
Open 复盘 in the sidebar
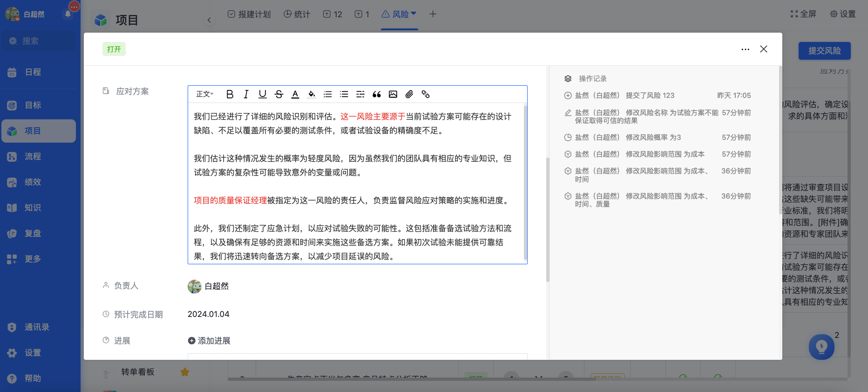point(39,234)
